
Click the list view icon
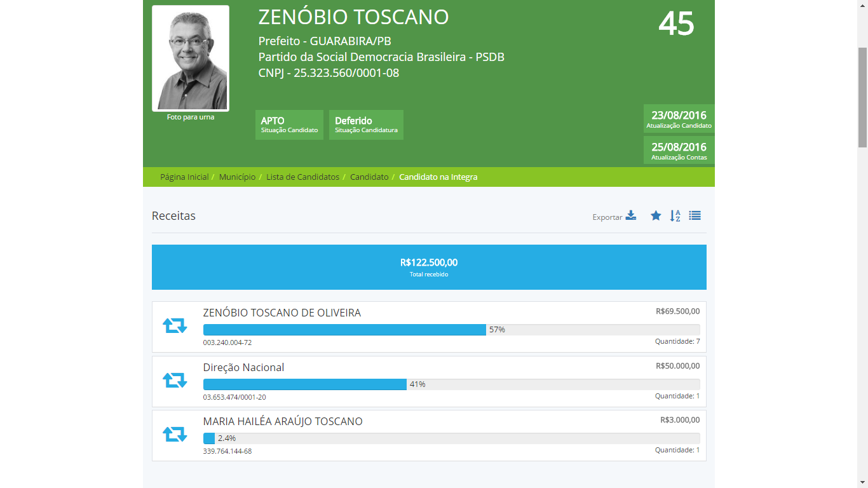(695, 215)
